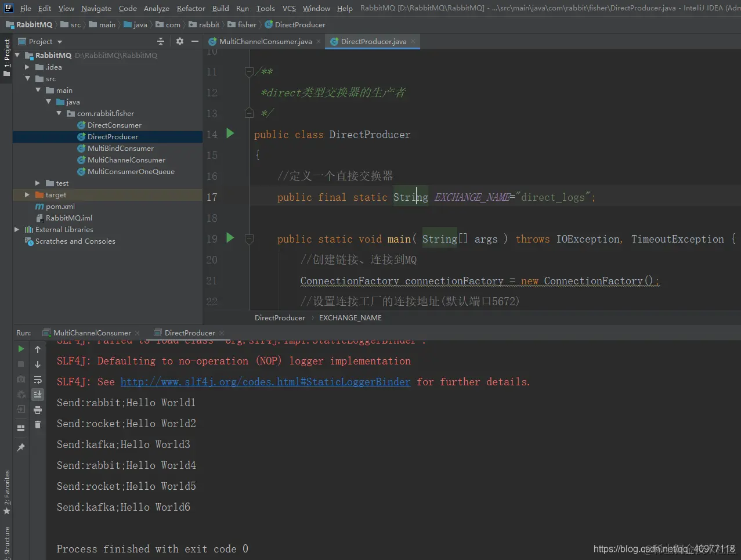
Task: Print the console output
Action: [38, 410]
